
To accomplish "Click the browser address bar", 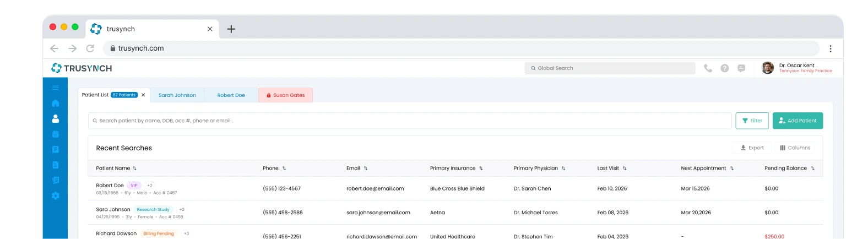I will click(x=461, y=48).
